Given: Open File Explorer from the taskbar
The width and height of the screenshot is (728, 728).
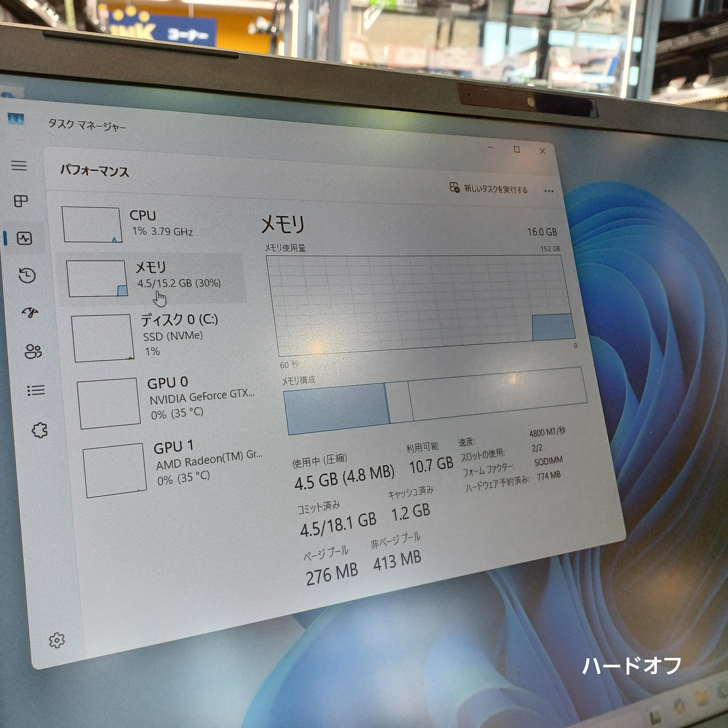Looking at the screenshot, I should (702, 697).
